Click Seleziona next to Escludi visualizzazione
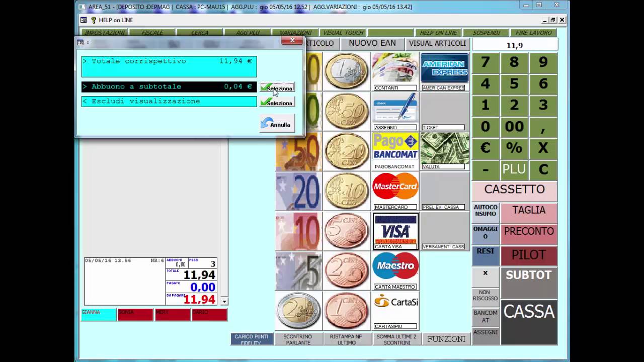 click(277, 102)
